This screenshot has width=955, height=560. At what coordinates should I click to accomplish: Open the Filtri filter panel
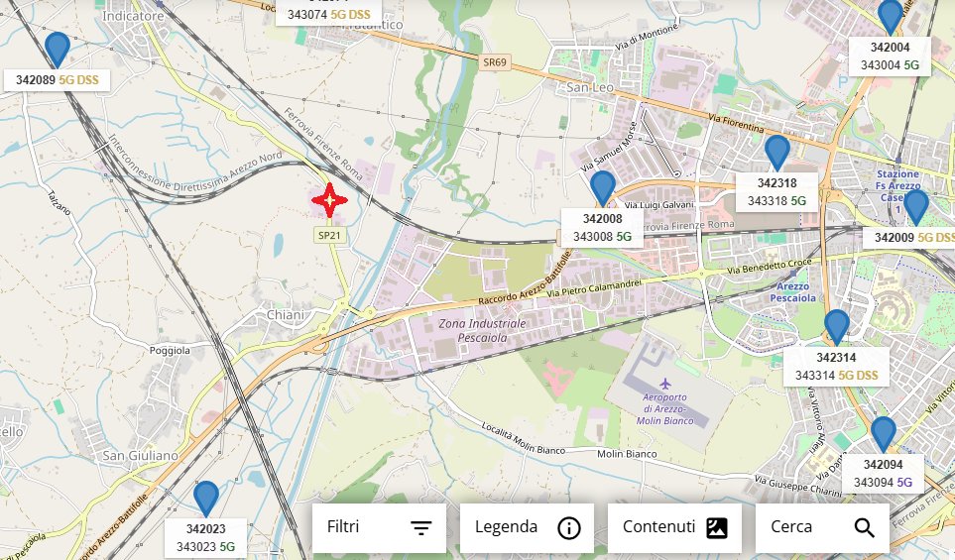pyautogui.click(x=380, y=527)
